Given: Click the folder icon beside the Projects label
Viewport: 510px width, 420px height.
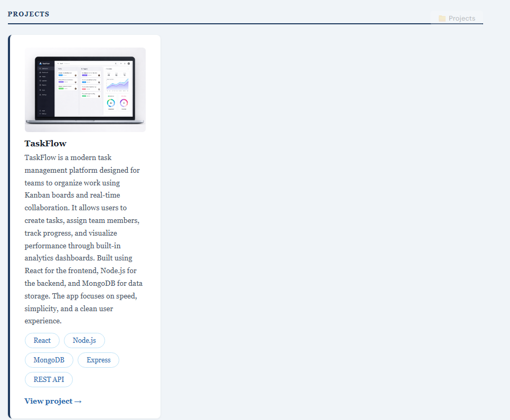Looking at the screenshot, I should pyautogui.click(x=441, y=18).
